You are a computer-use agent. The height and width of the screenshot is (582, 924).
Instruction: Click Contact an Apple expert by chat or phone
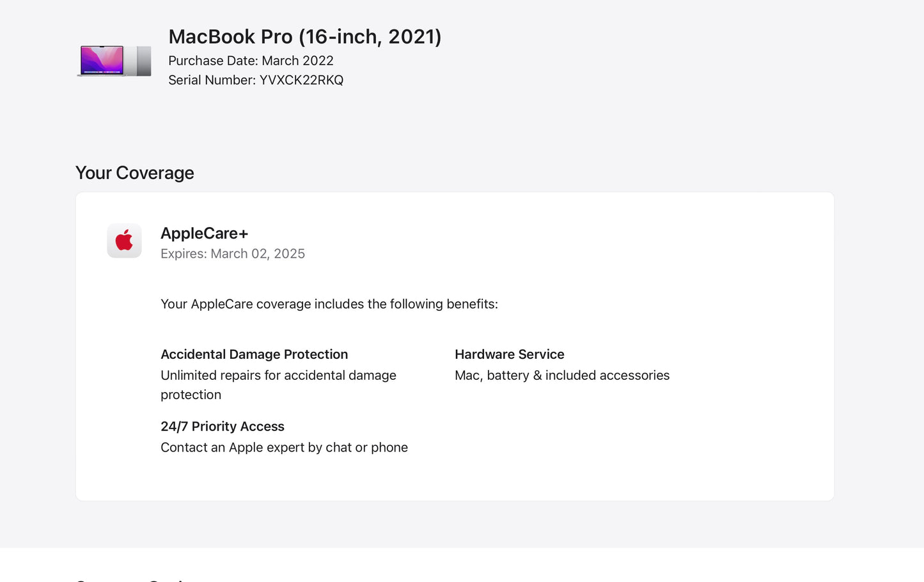pos(284,448)
